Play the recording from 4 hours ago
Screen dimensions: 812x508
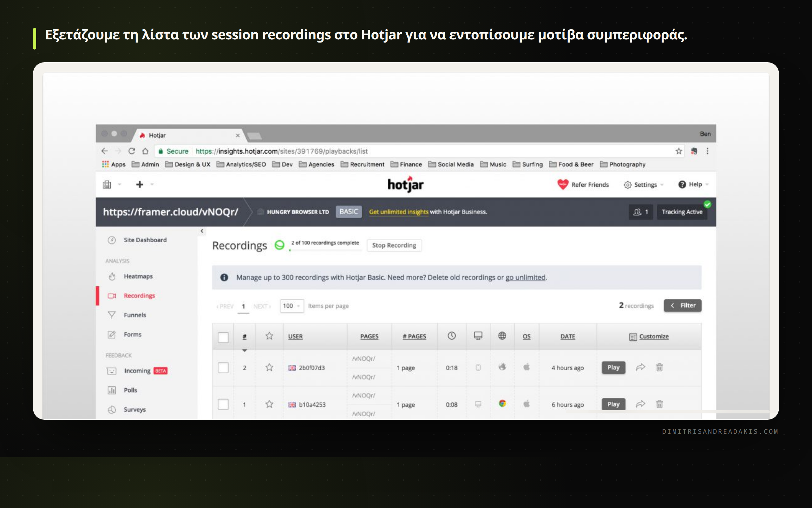tap(613, 368)
